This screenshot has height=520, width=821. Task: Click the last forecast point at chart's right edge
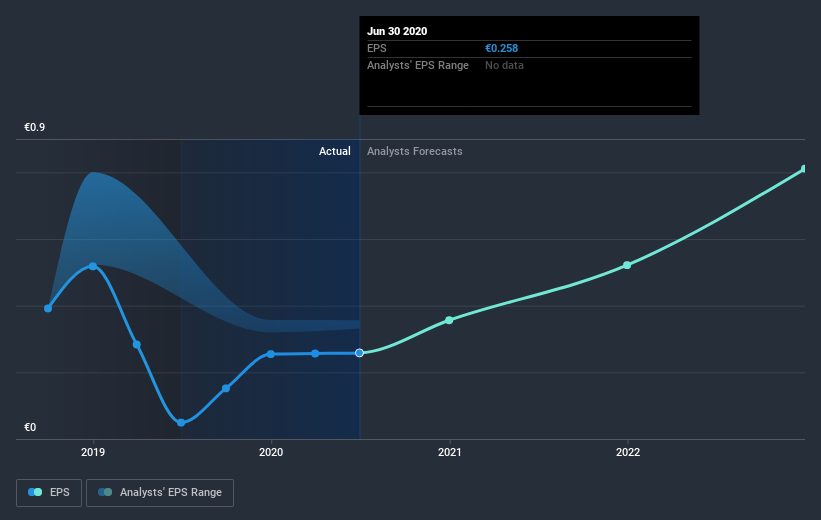(x=804, y=169)
